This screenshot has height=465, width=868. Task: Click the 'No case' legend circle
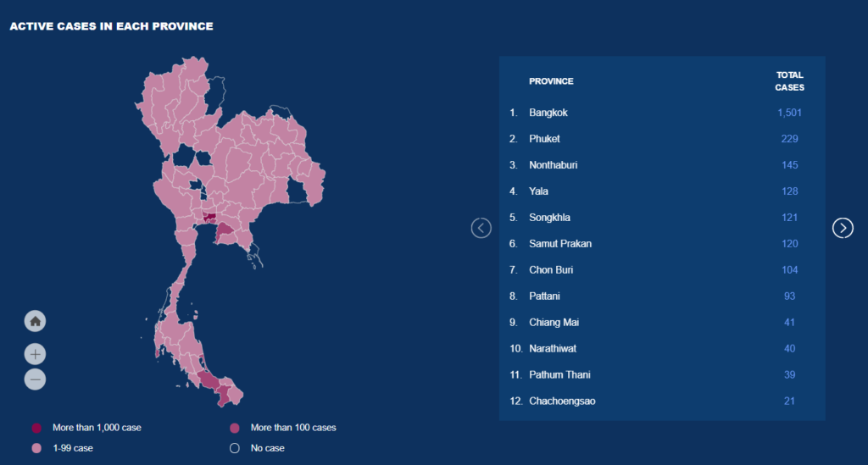pyautogui.click(x=235, y=448)
